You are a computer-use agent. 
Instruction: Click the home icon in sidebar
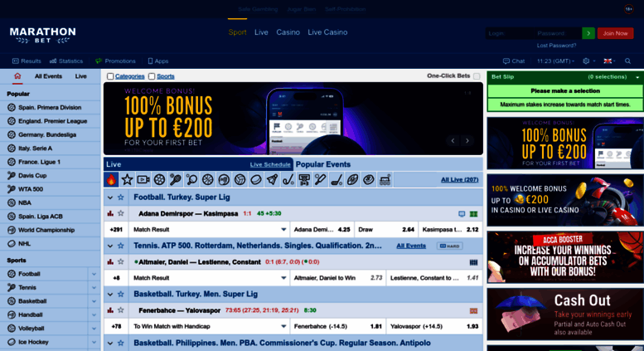[x=17, y=76]
